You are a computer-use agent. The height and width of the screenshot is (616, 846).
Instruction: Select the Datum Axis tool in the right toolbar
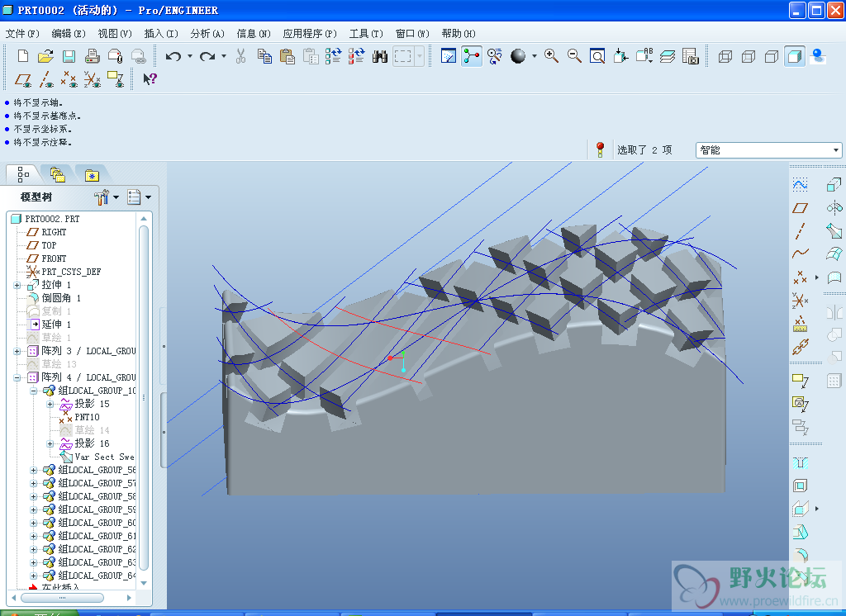click(x=800, y=231)
